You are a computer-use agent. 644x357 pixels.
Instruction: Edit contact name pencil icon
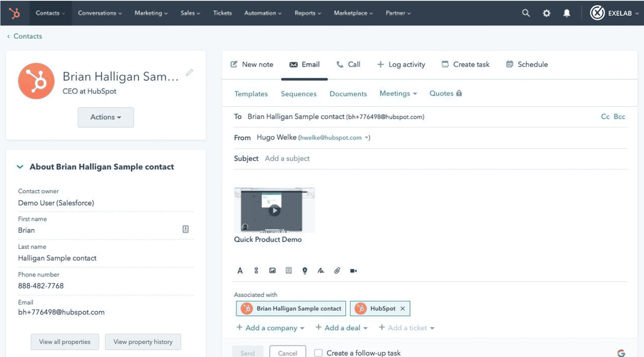point(190,73)
